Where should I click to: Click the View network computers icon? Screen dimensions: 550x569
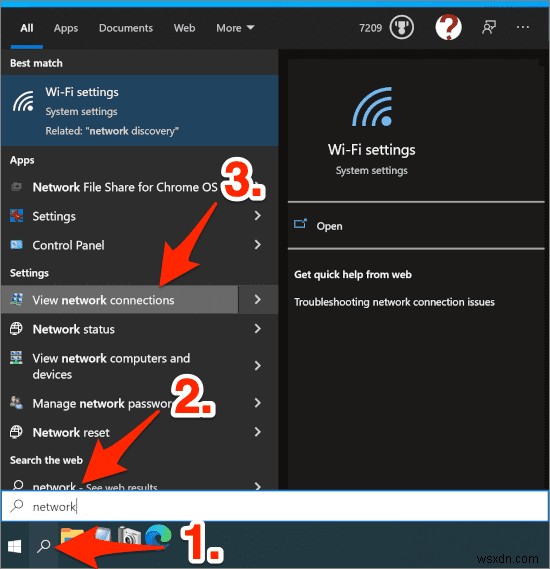[16, 358]
